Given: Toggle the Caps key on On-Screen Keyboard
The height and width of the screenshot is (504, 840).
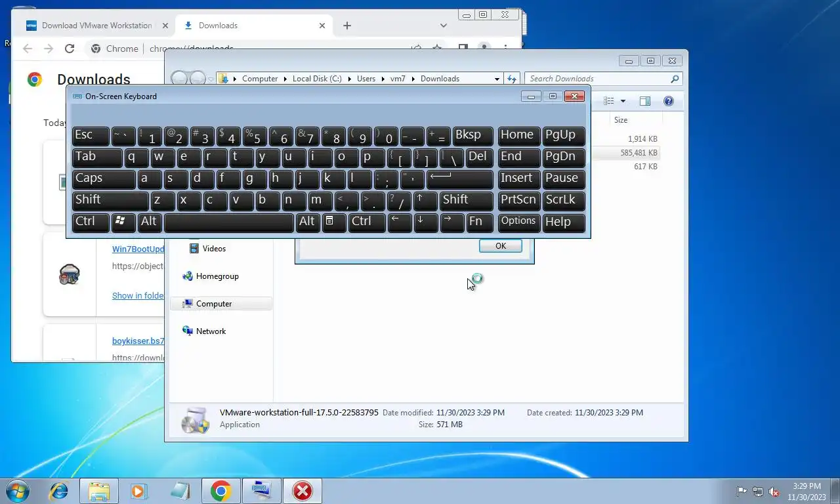Looking at the screenshot, I should 104,178.
